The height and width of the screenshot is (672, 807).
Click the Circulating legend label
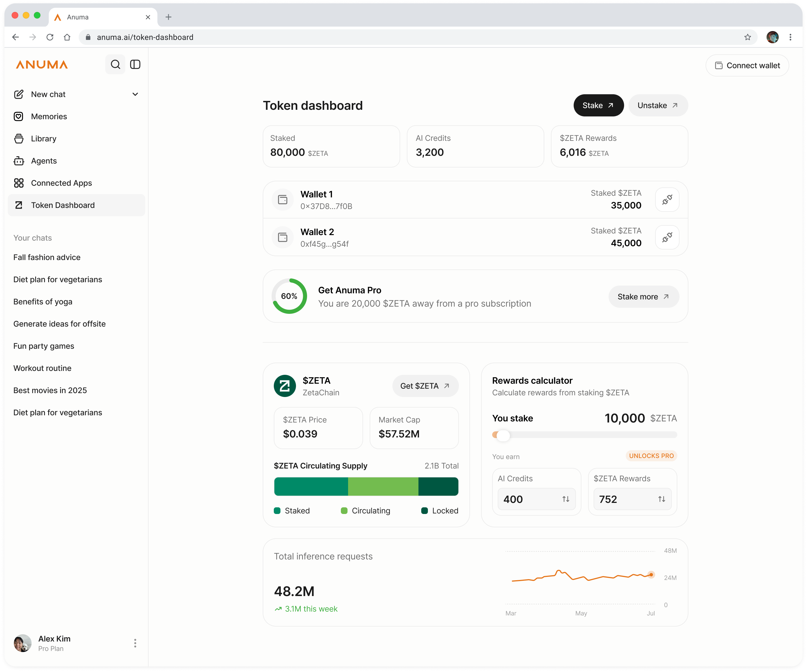click(371, 511)
